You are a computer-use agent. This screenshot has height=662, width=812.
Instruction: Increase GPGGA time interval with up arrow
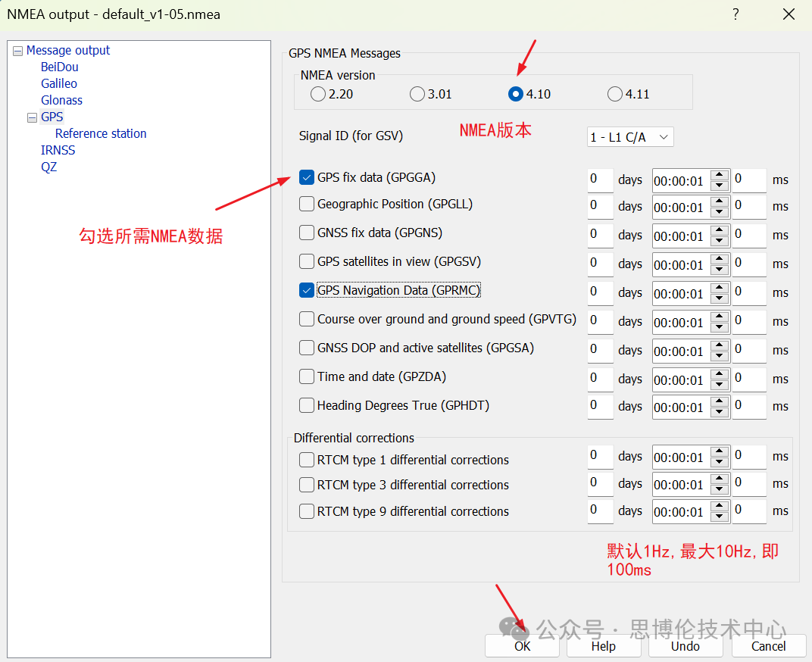[720, 176]
